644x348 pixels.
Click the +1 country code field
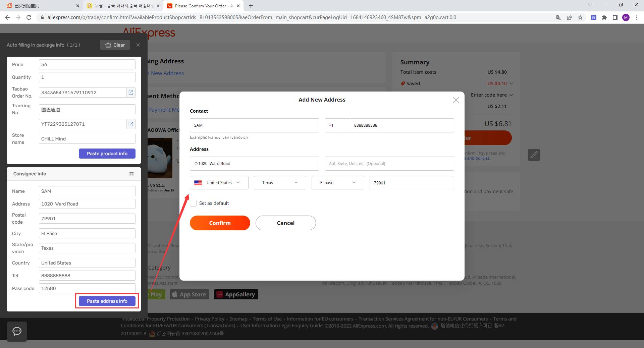tap(337, 125)
